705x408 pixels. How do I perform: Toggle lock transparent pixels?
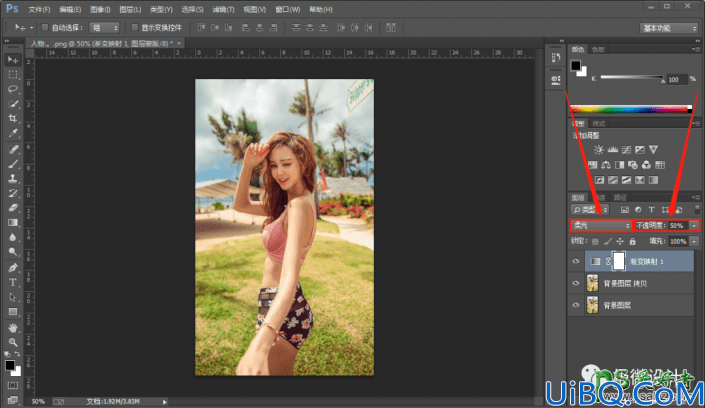click(595, 242)
